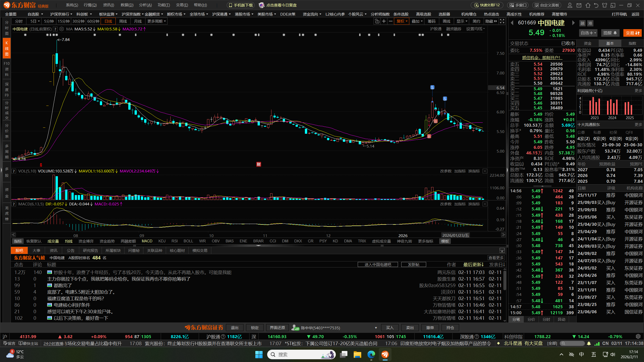
Task: Click the 买入 button in bottom bar
Action: [389, 328]
